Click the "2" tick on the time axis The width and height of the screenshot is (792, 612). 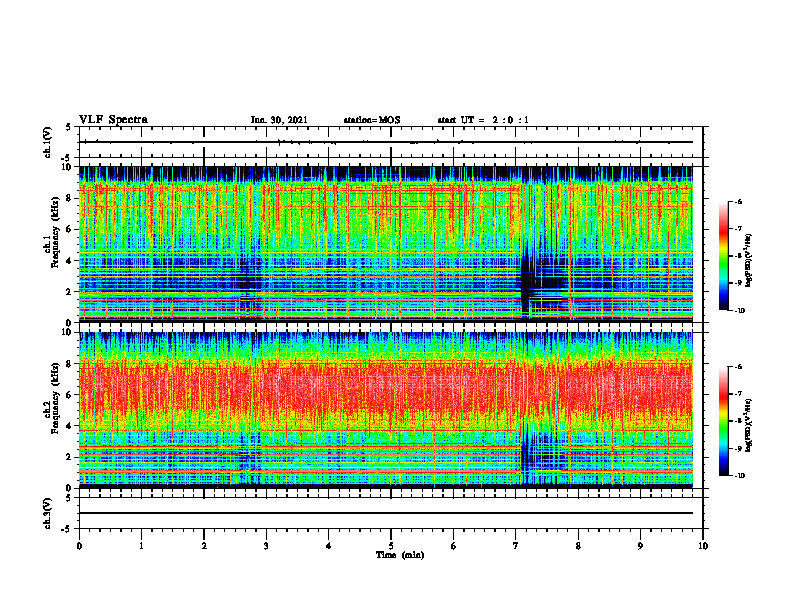pyautogui.click(x=204, y=546)
